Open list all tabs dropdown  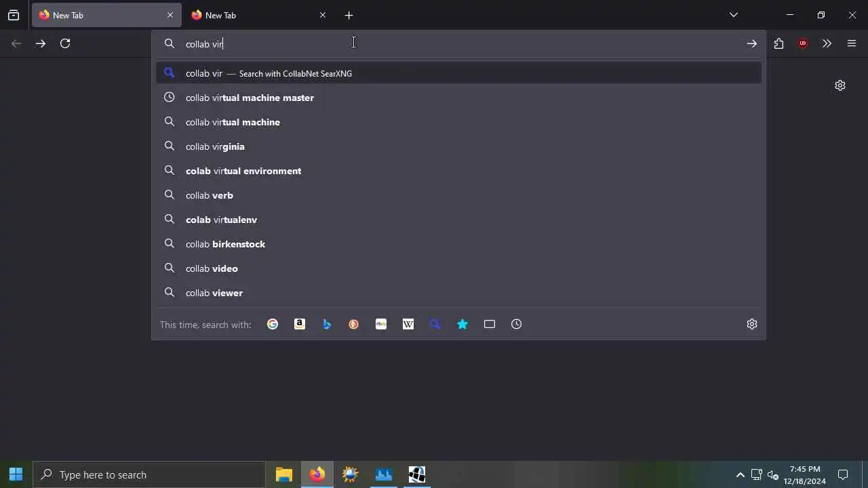tap(734, 15)
